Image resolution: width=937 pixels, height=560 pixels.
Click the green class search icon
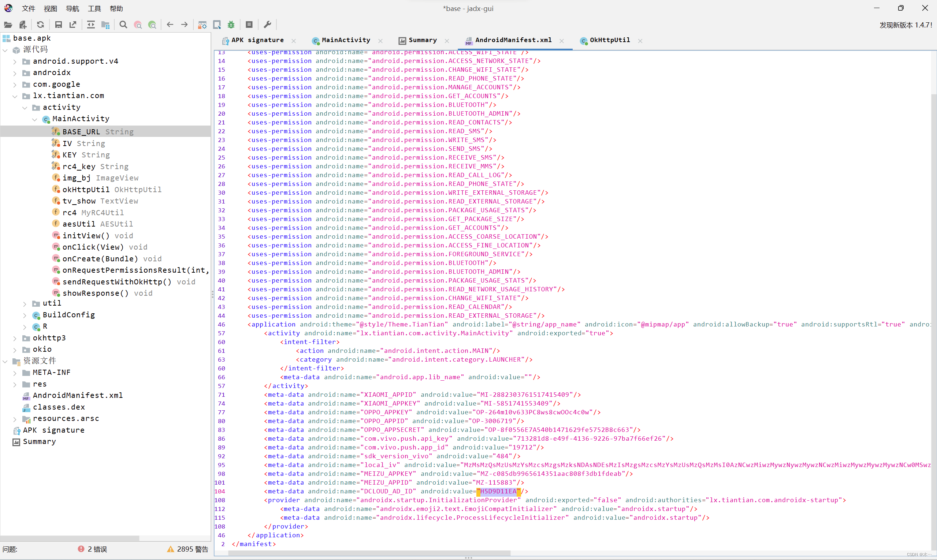tap(152, 25)
